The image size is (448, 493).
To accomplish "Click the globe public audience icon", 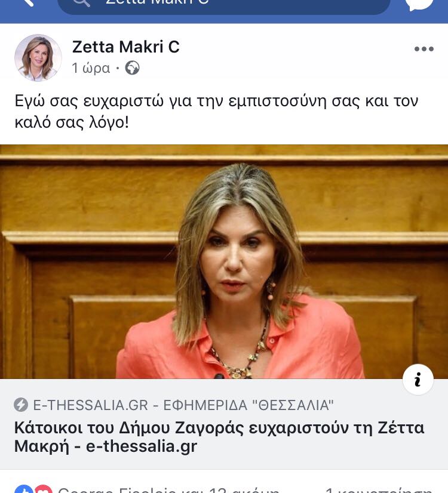I will pyautogui.click(x=132, y=67).
